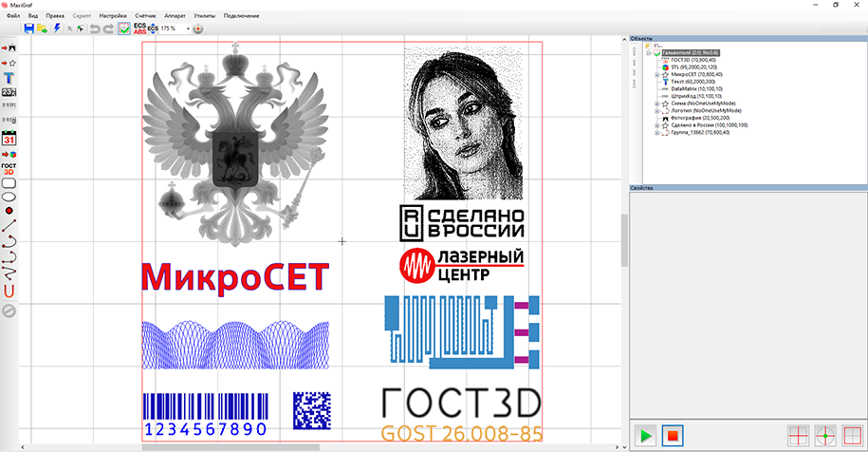The image size is (868, 452).
Task: Select the barcode tool in left toolbar
Action: 9,105
